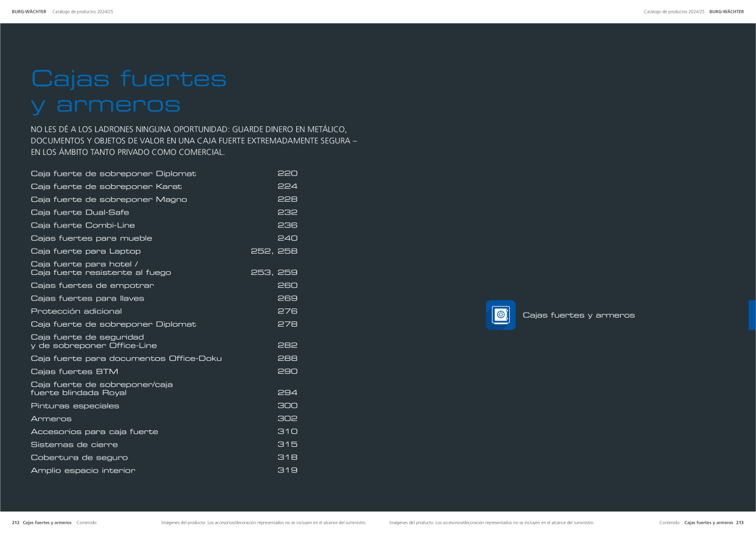Viewport: 756px width, 534px height.
Task: Click footer page number '213'
Action: (740, 522)
